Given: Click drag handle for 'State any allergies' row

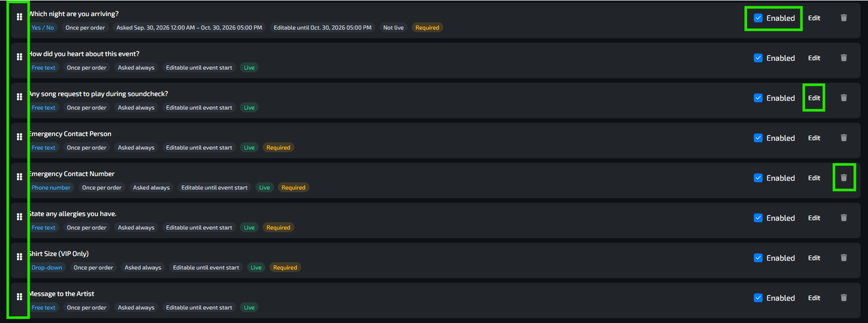Looking at the screenshot, I should (19, 217).
